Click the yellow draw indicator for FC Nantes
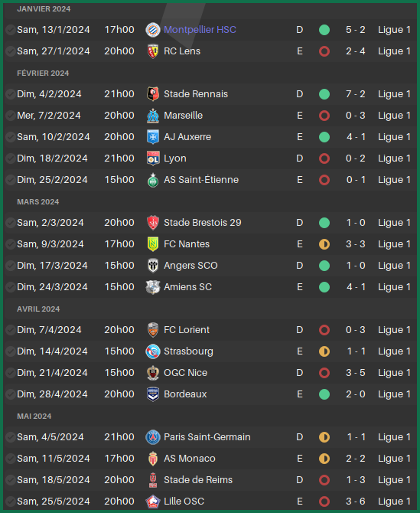 [x=324, y=244]
